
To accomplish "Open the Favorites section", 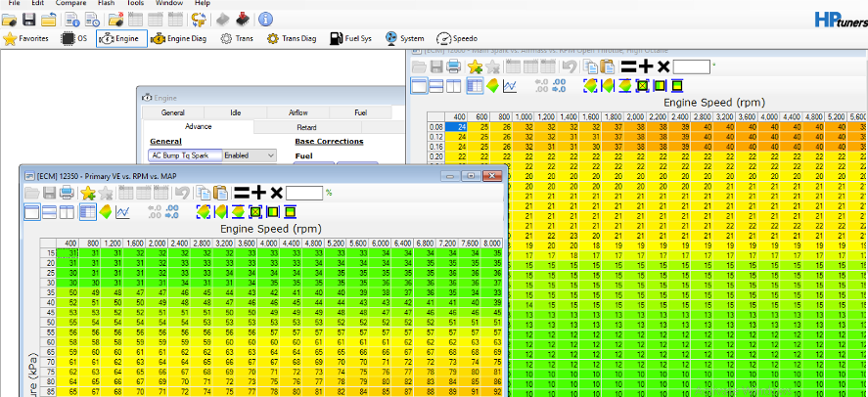I will [26, 39].
